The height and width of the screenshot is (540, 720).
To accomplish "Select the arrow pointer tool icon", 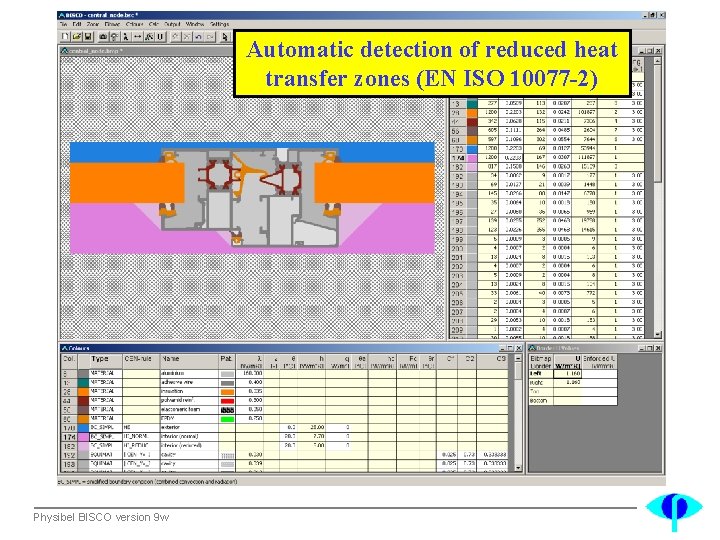I will pyautogui.click(x=225, y=36).
